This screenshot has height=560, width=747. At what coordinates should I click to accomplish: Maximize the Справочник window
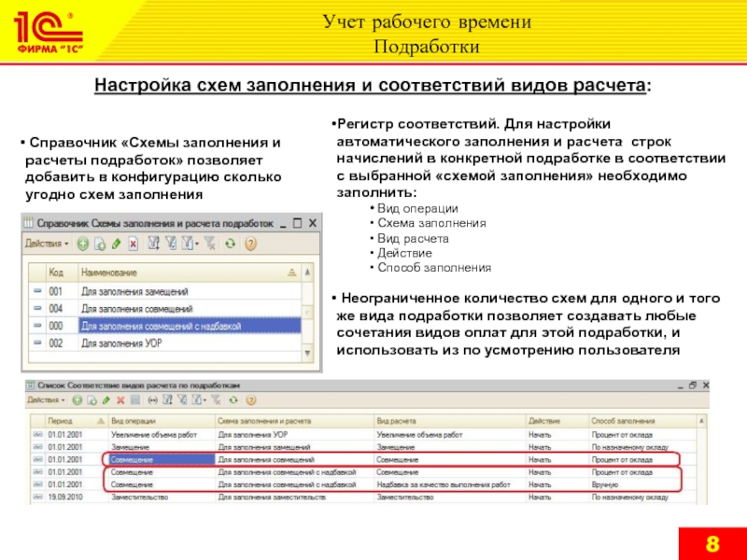coord(297,223)
